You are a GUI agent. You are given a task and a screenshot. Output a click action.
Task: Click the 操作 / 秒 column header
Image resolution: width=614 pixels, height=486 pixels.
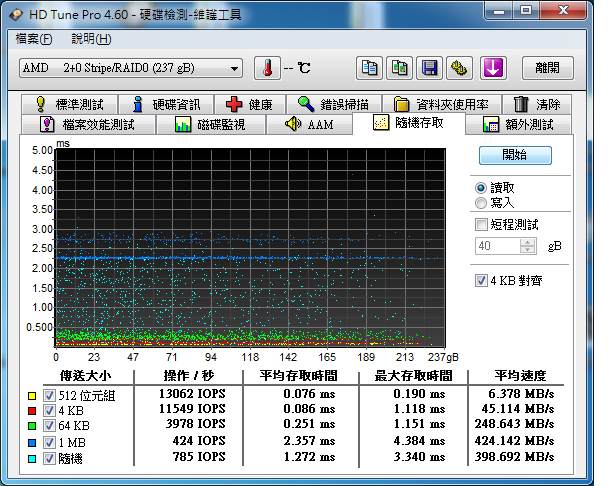tap(189, 376)
